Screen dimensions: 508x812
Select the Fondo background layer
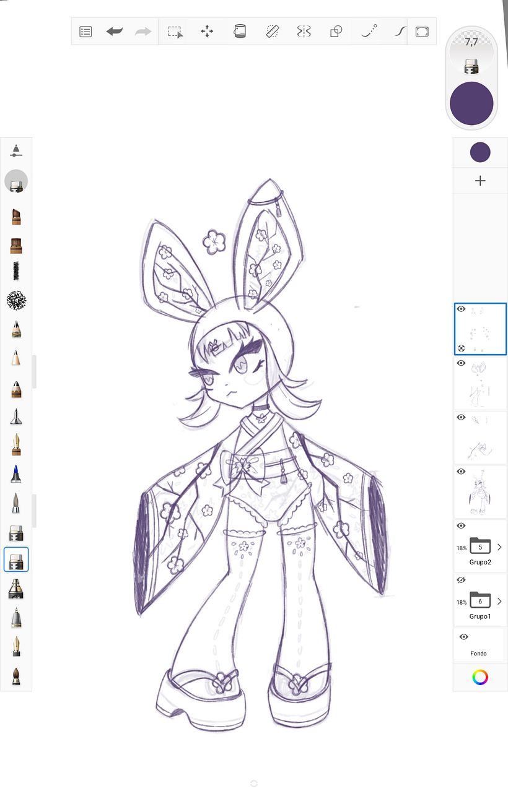(x=480, y=646)
